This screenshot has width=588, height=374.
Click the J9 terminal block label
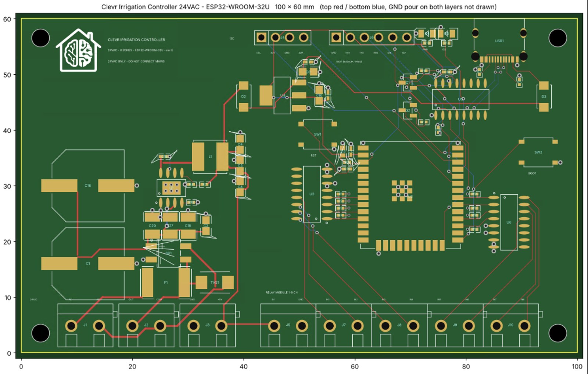click(455, 325)
